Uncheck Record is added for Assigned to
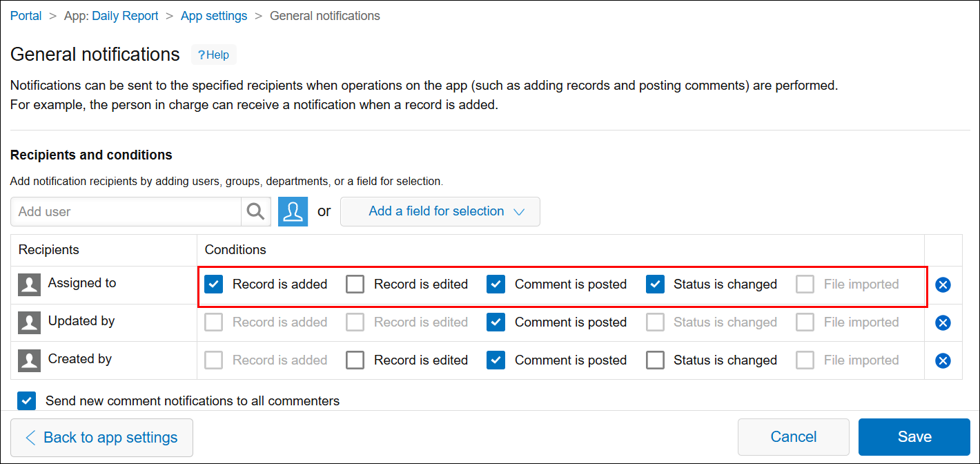 (214, 284)
